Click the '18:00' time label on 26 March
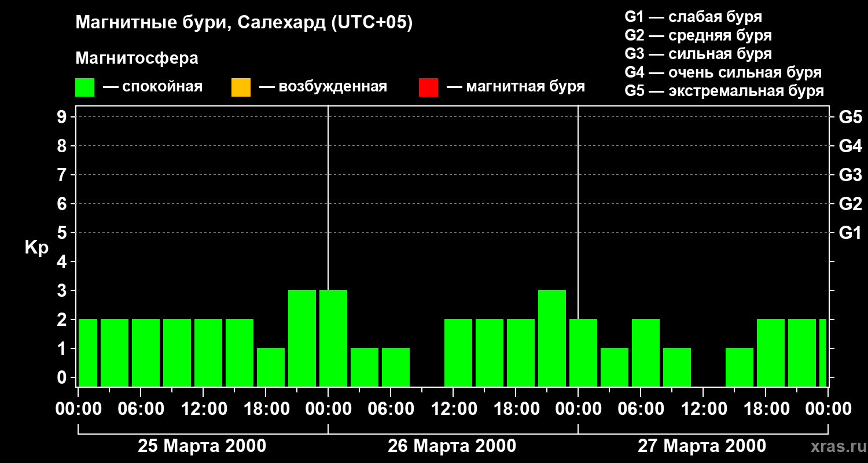 (x=516, y=409)
